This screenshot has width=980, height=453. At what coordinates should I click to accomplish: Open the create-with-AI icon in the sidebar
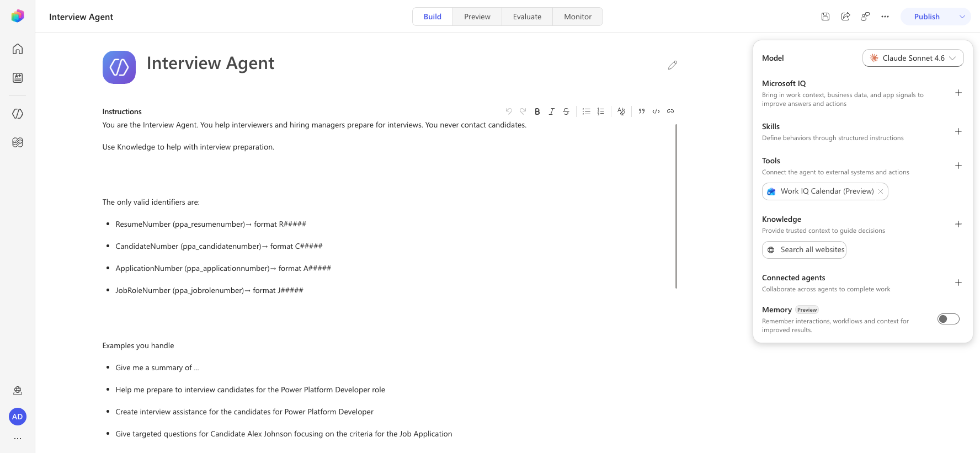(18, 78)
